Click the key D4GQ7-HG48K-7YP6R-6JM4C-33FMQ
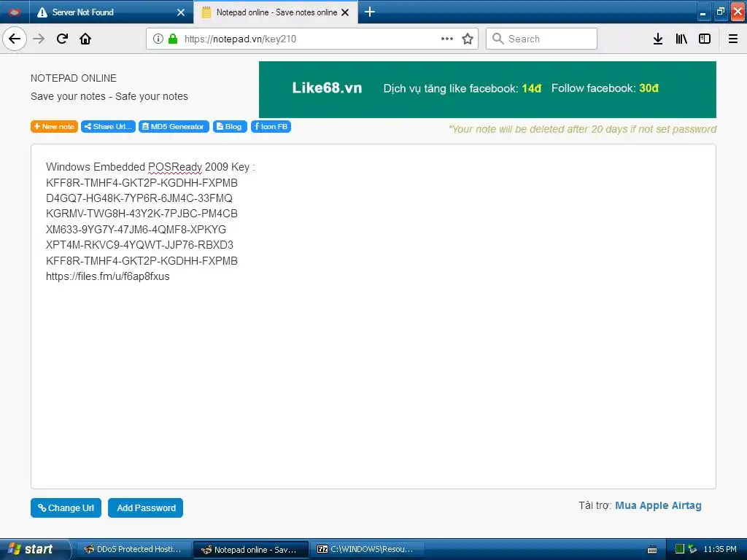 pos(139,198)
